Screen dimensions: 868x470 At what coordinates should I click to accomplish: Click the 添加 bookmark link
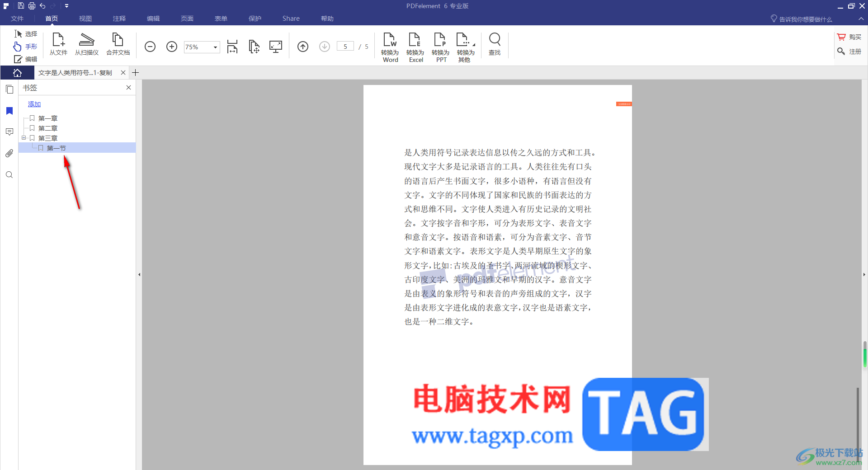tap(34, 104)
